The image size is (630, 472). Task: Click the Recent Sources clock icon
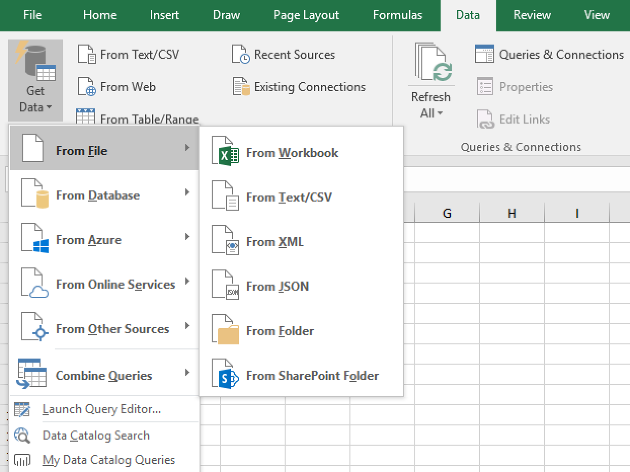(241, 55)
